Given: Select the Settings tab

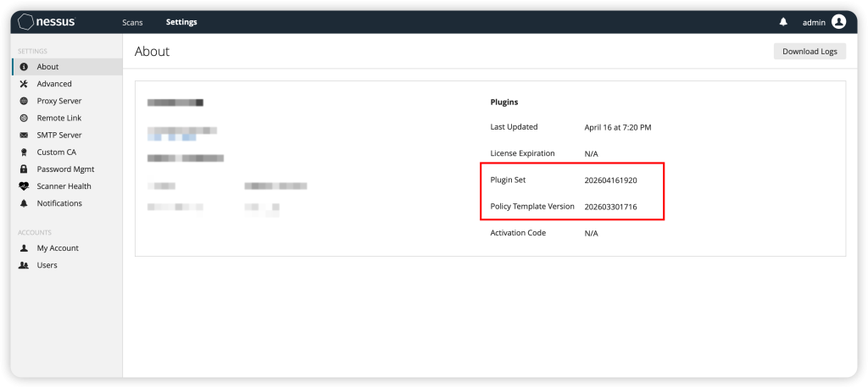Looking at the screenshot, I should pos(181,22).
